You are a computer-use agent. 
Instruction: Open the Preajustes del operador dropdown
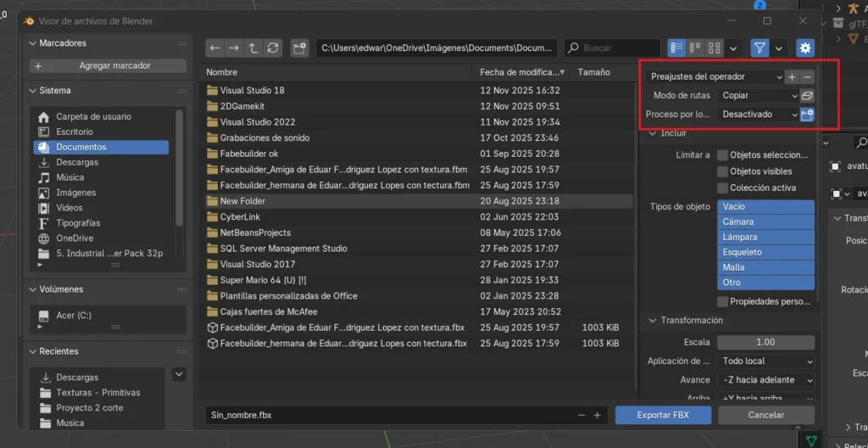coord(715,77)
